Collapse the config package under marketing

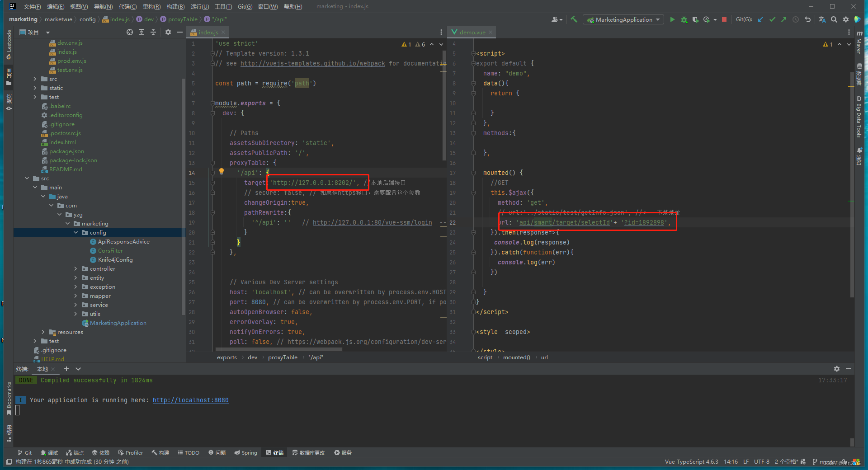click(x=76, y=232)
